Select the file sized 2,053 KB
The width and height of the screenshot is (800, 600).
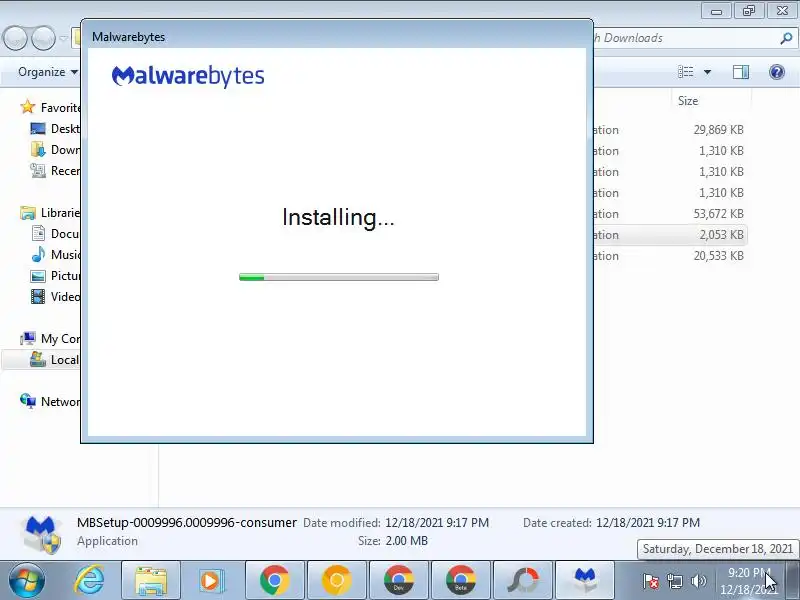click(x=669, y=235)
